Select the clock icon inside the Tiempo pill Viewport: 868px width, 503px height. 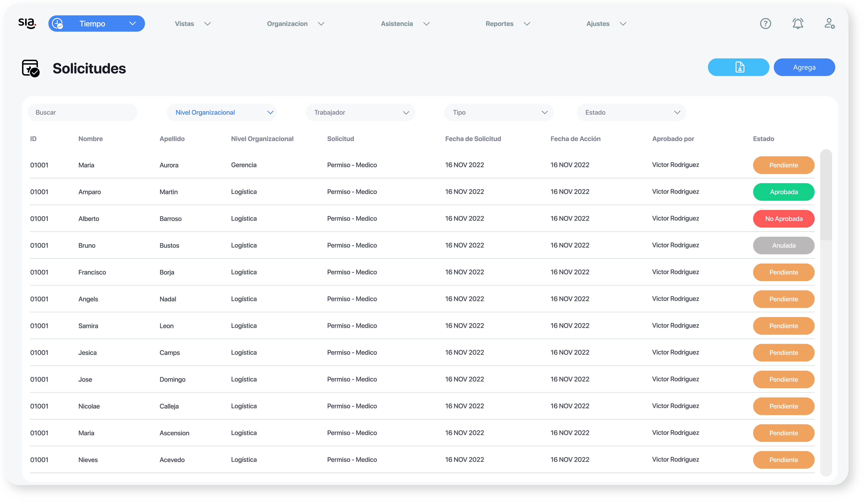pos(58,23)
